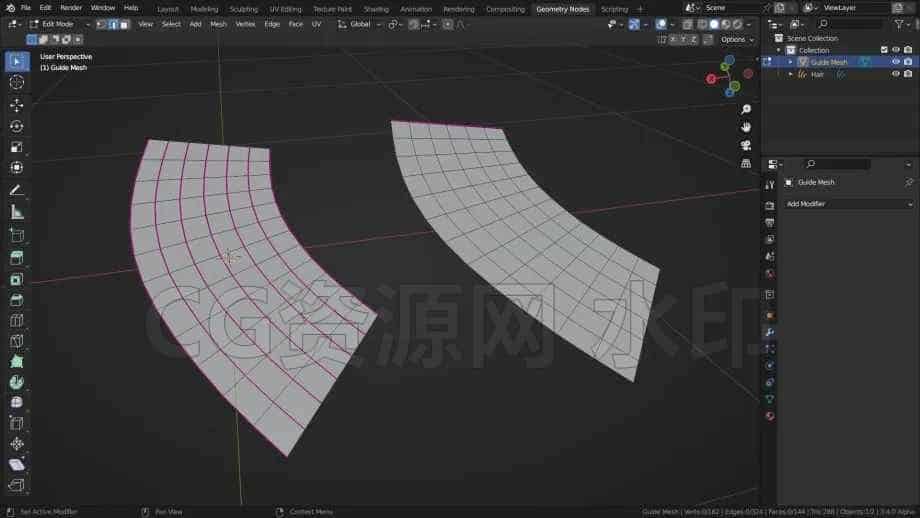
Task: Switch to the Sculpting workspace tab
Action: (x=243, y=9)
